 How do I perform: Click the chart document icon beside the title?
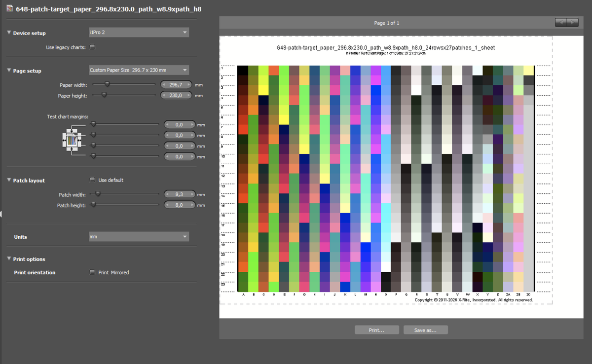[x=9, y=9]
